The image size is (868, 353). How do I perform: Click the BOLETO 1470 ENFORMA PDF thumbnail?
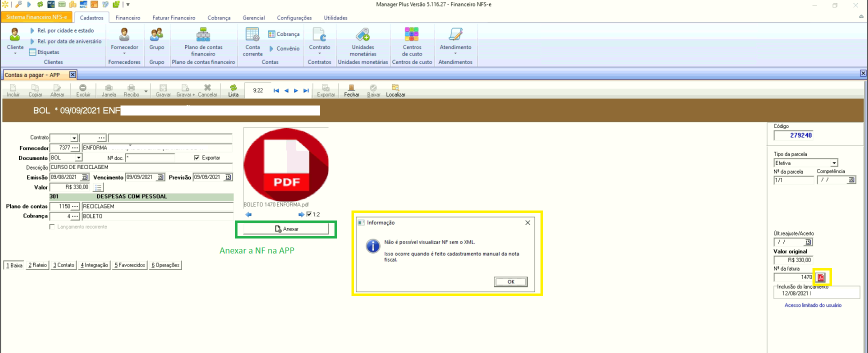(286, 165)
